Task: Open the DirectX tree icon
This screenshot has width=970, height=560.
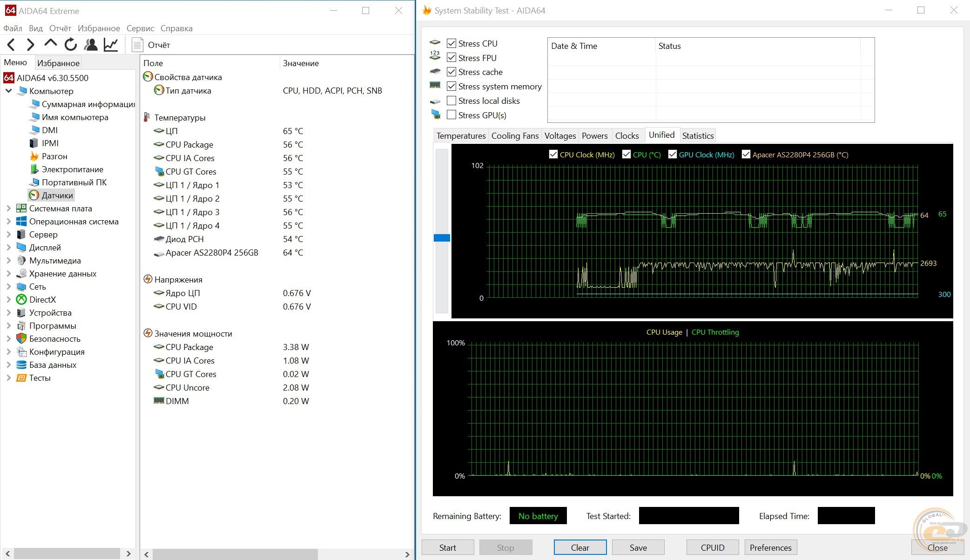Action: click(21, 300)
